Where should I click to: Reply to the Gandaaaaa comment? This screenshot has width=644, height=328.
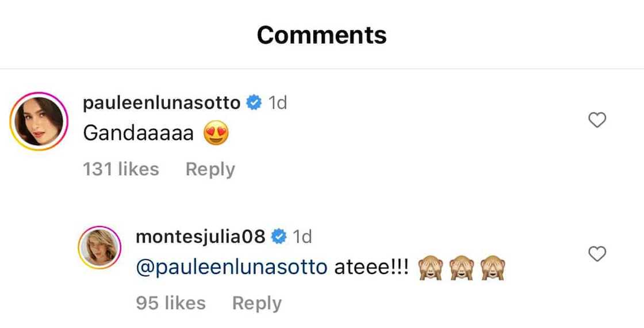pyautogui.click(x=210, y=169)
